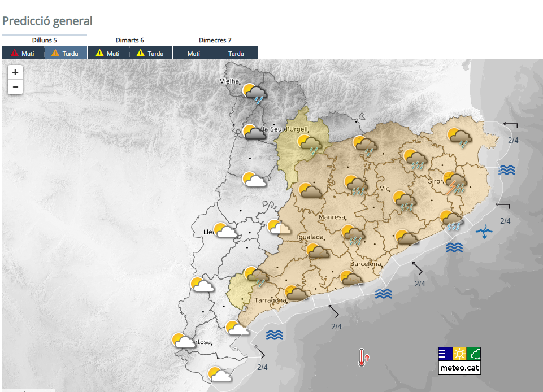
Task: Click the Dilluns 5 day label
Action: [44, 40]
